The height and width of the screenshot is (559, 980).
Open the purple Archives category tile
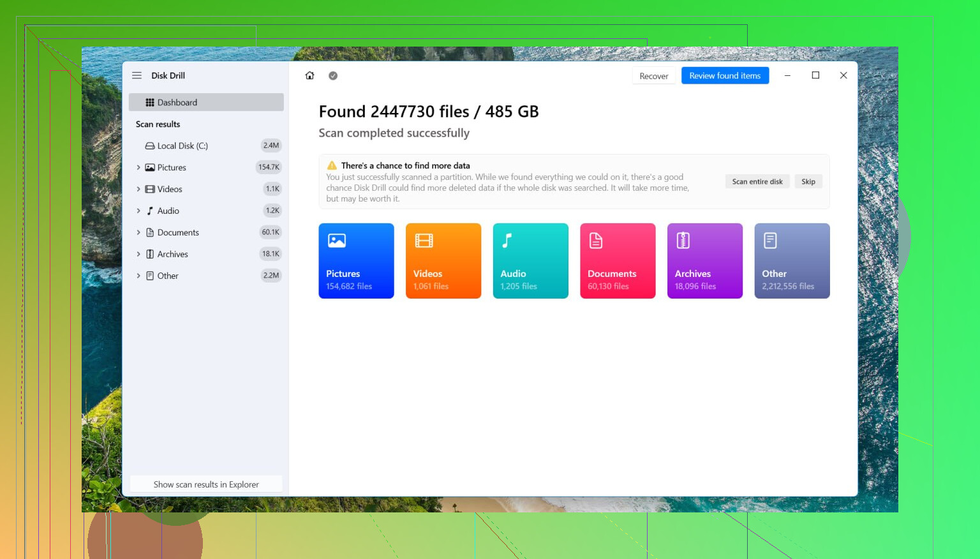click(705, 260)
